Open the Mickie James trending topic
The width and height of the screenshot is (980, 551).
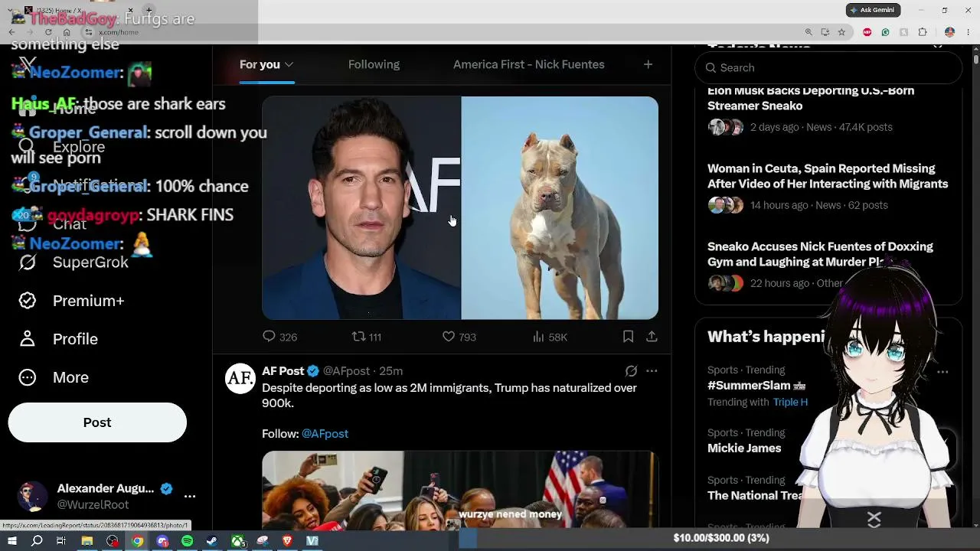point(744,448)
